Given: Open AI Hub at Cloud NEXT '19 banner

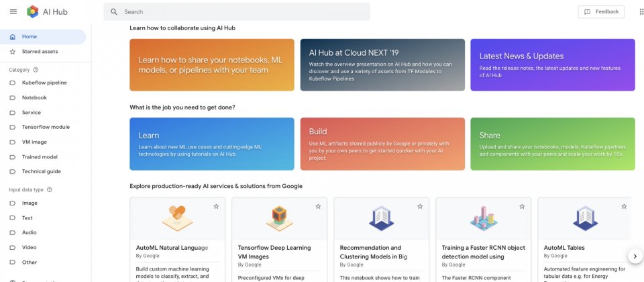Looking at the screenshot, I should click(x=382, y=65).
